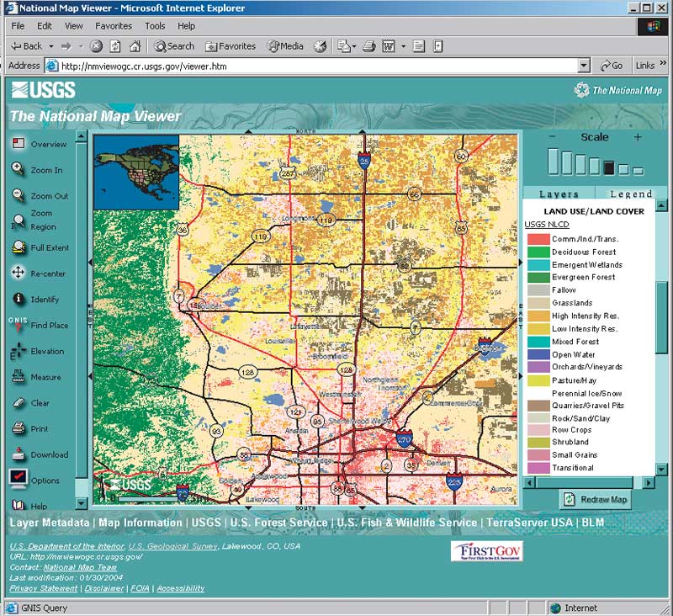The height and width of the screenshot is (616, 673).
Task: Open the Favorites menu
Action: click(114, 26)
